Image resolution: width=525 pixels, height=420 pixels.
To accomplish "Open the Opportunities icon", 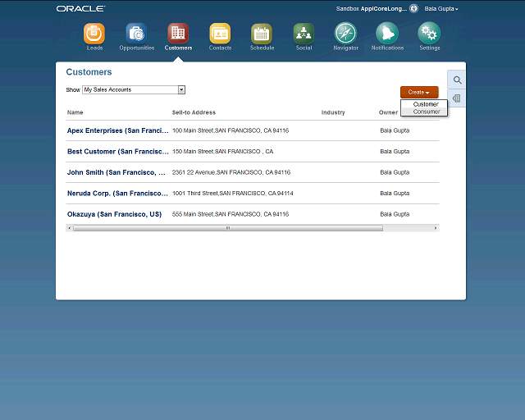I will click(x=136, y=34).
